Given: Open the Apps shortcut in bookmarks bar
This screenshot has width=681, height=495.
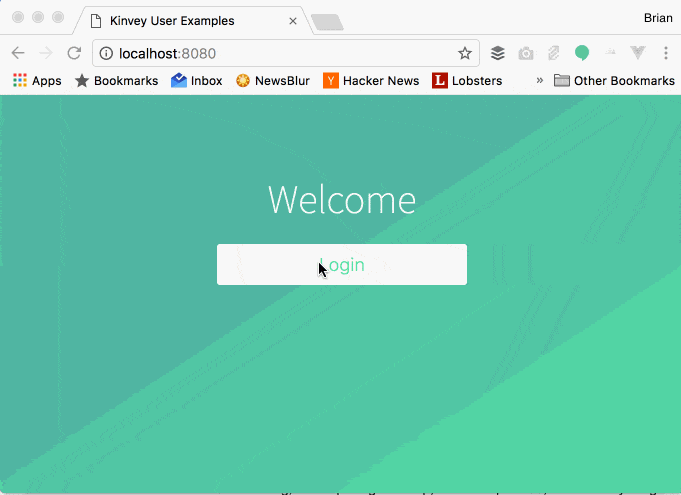Looking at the screenshot, I should point(37,80).
